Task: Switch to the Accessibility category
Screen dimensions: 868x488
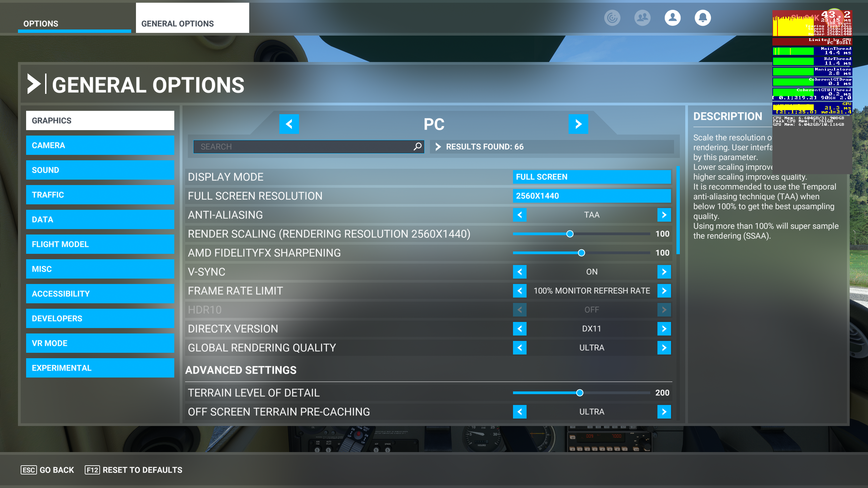Action: [x=100, y=294]
